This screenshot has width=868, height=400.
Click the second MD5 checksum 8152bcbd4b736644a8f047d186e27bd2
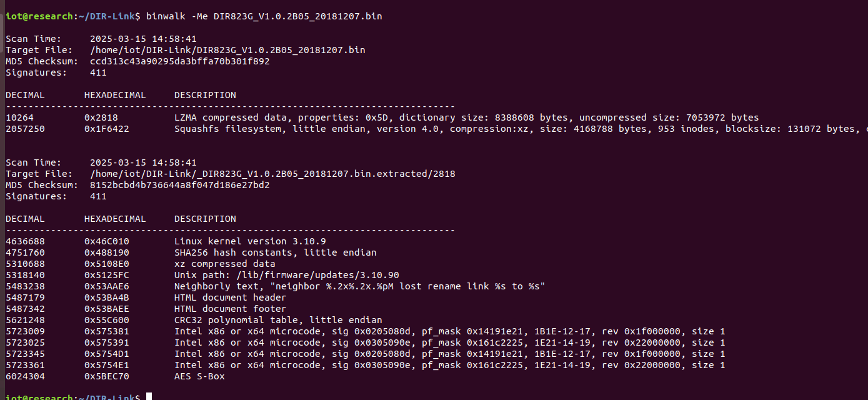point(180,185)
